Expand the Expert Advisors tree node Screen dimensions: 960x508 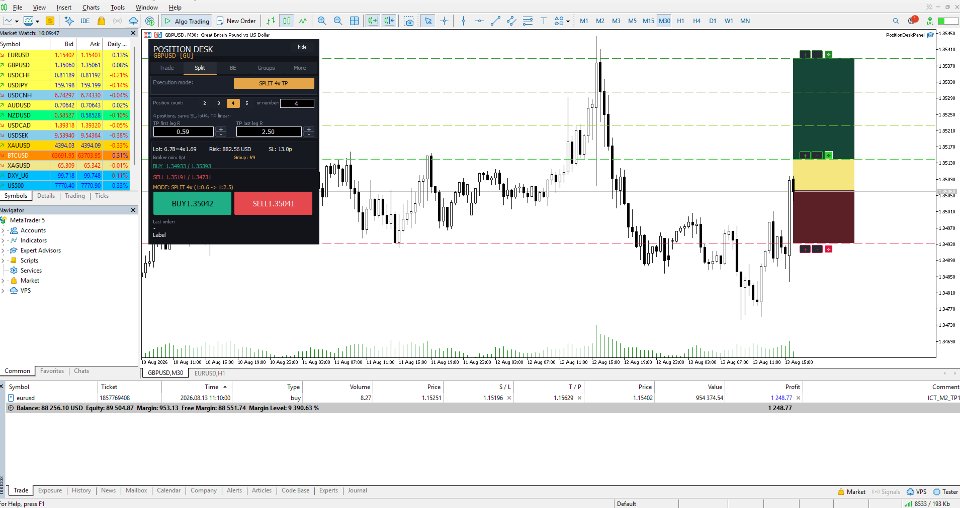[x=4, y=250]
